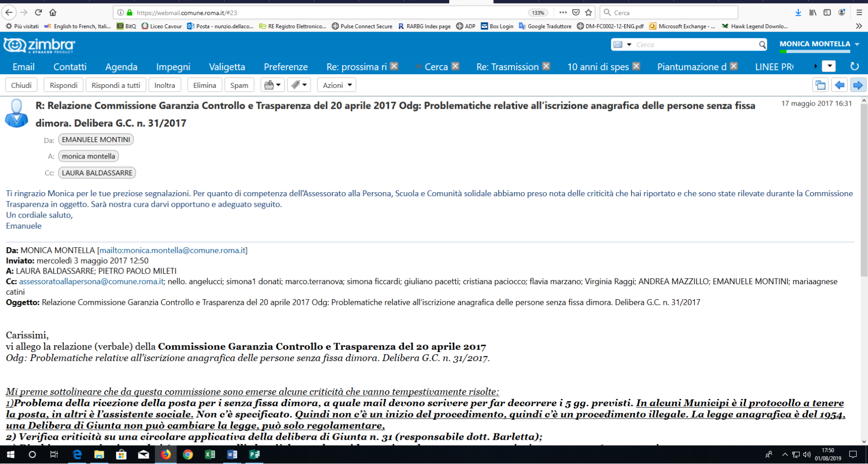Screen dimensions: 868x464
Task: Go to previous message arrow
Action: click(x=839, y=85)
